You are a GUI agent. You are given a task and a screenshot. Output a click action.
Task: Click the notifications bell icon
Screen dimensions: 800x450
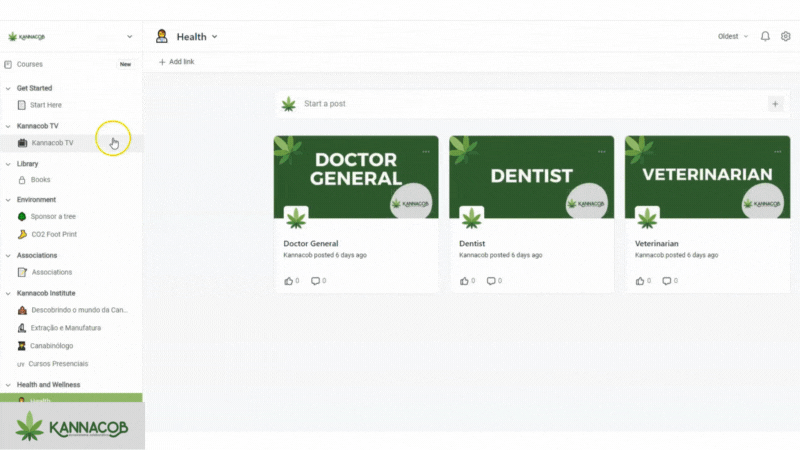(x=765, y=36)
